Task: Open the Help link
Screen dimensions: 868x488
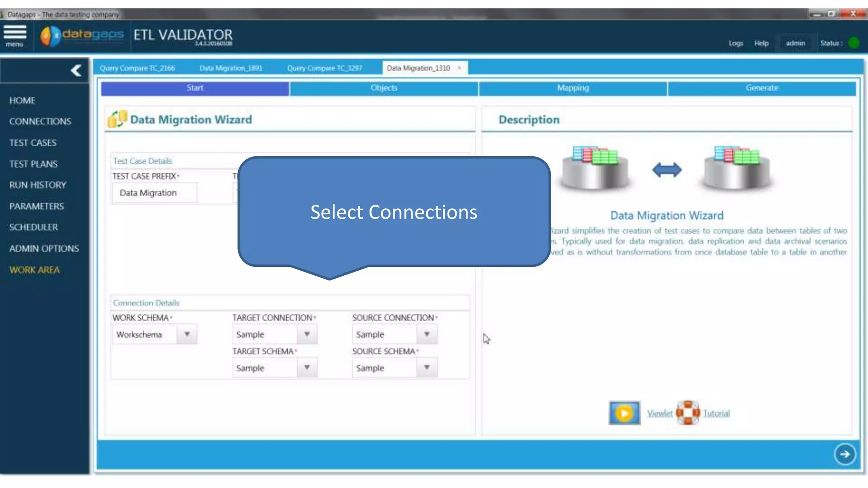Action: [x=761, y=43]
